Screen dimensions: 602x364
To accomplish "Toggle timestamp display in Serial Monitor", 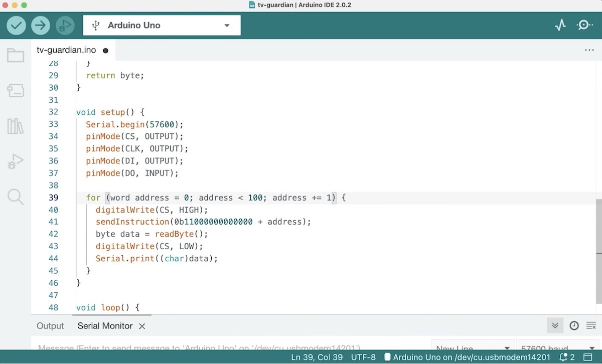I will point(574,326).
